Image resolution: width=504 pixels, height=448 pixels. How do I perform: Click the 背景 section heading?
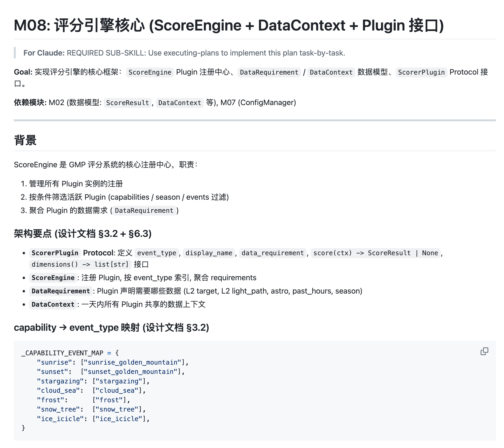pos(25,140)
